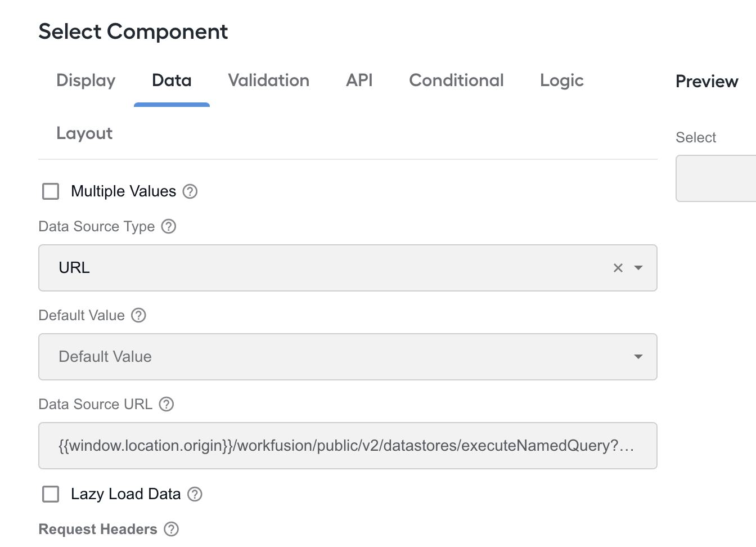Open help icon beside Default Value label

[138, 315]
